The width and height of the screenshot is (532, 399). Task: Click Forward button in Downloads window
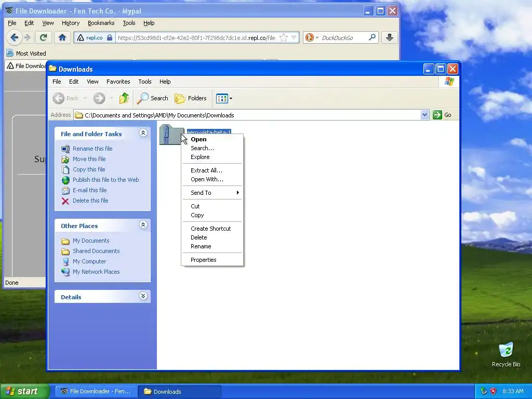point(99,98)
